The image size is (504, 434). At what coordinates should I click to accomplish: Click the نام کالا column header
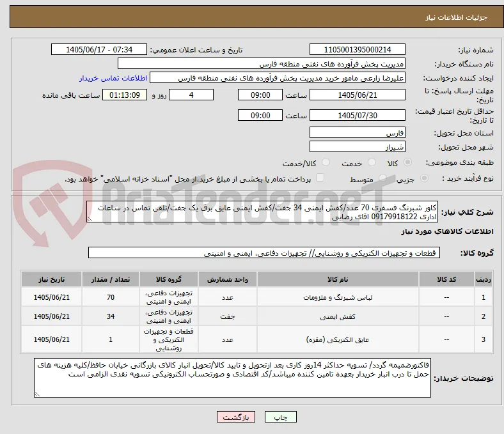coord(338,279)
